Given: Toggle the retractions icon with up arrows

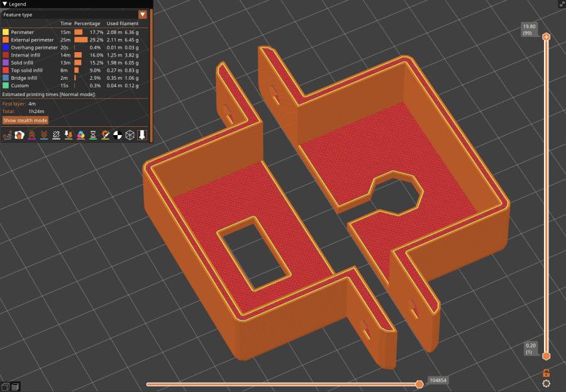Looking at the screenshot, I should 31,135.
